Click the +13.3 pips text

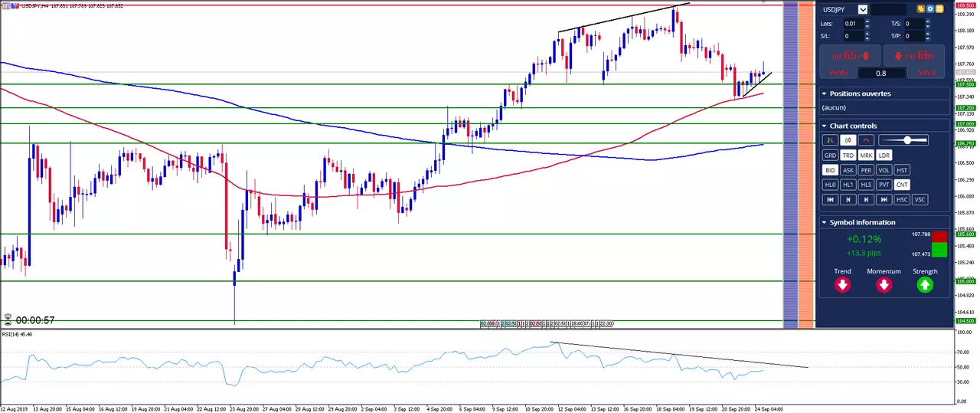point(864,253)
